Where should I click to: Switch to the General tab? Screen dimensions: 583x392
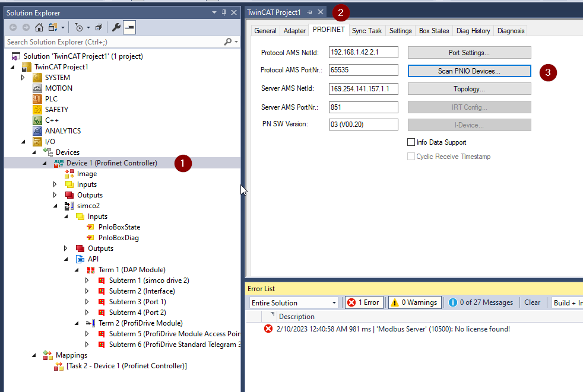tap(265, 31)
